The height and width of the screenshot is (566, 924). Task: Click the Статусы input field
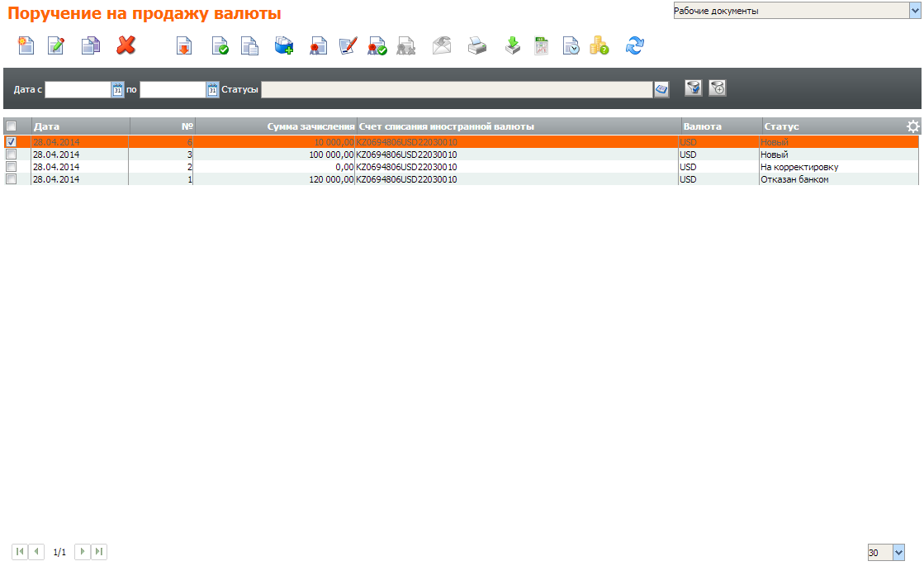click(x=457, y=89)
